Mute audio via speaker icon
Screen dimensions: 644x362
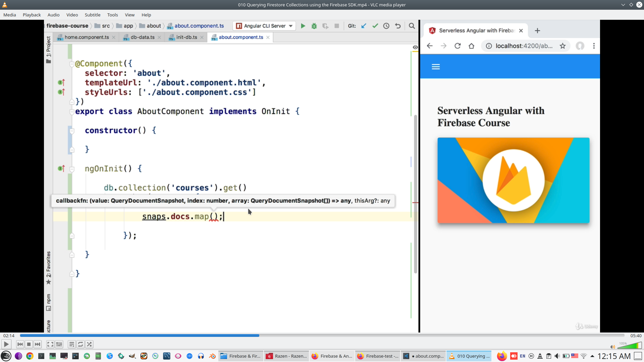(612, 347)
